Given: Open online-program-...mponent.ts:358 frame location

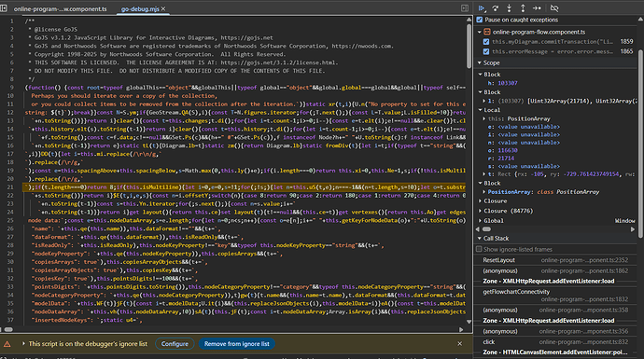Looking at the screenshot, I should [x=583, y=311].
